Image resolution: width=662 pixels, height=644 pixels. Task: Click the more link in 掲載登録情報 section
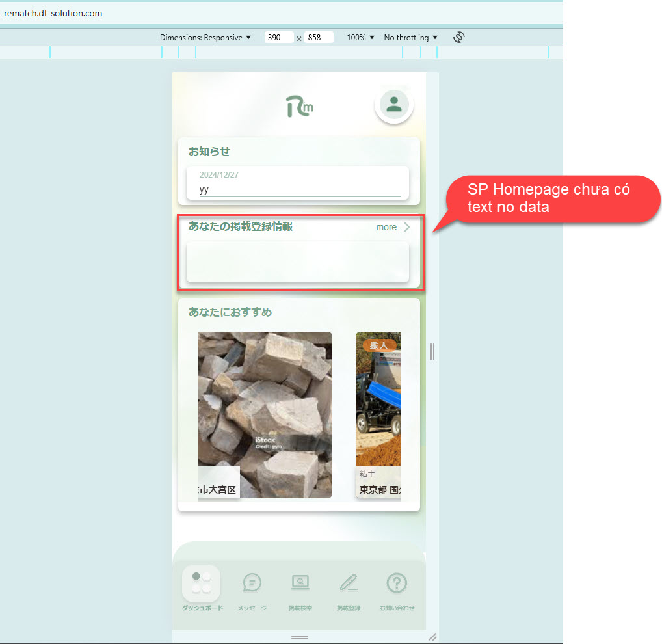click(393, 227)
